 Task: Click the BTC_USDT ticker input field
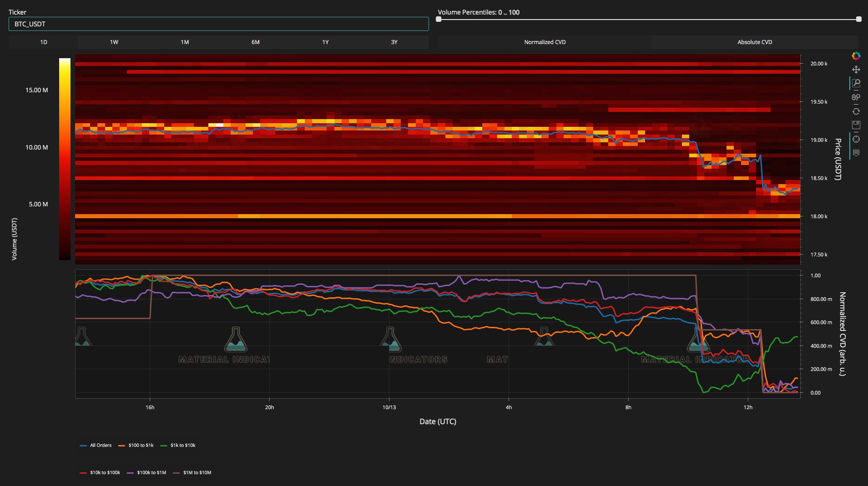point(218,24)
